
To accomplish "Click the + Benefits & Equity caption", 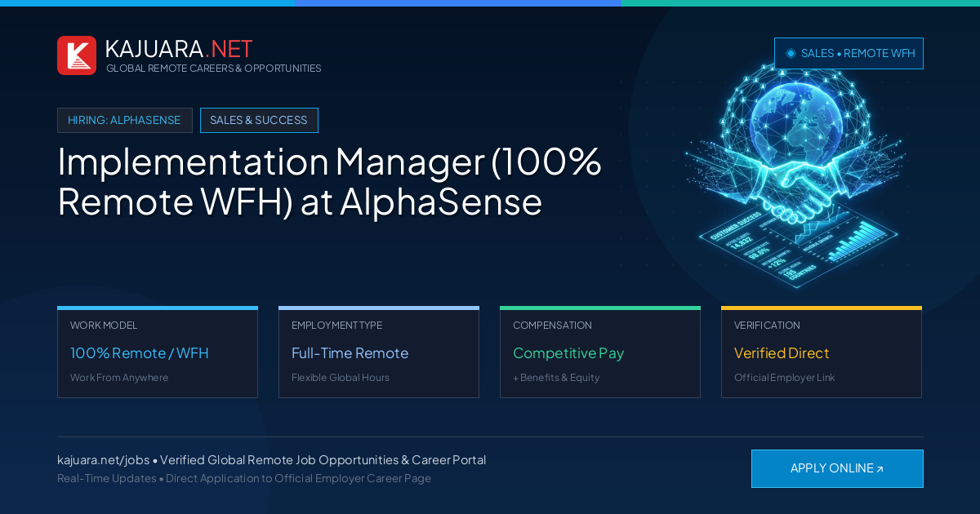I will (x=556, y=378).
